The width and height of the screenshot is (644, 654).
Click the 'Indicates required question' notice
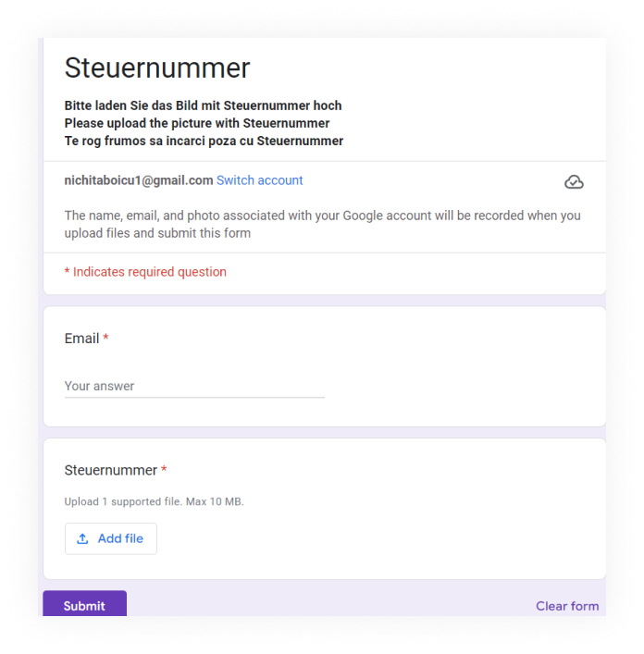pos(149,272)
